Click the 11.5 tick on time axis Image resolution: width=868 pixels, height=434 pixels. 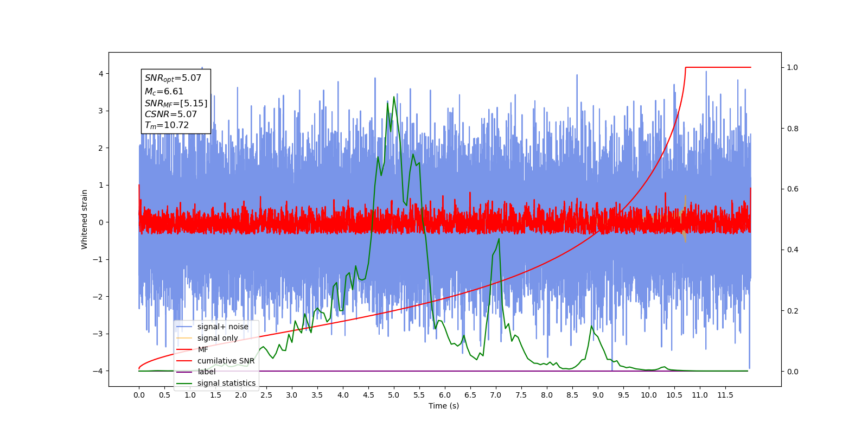point(725,395)
